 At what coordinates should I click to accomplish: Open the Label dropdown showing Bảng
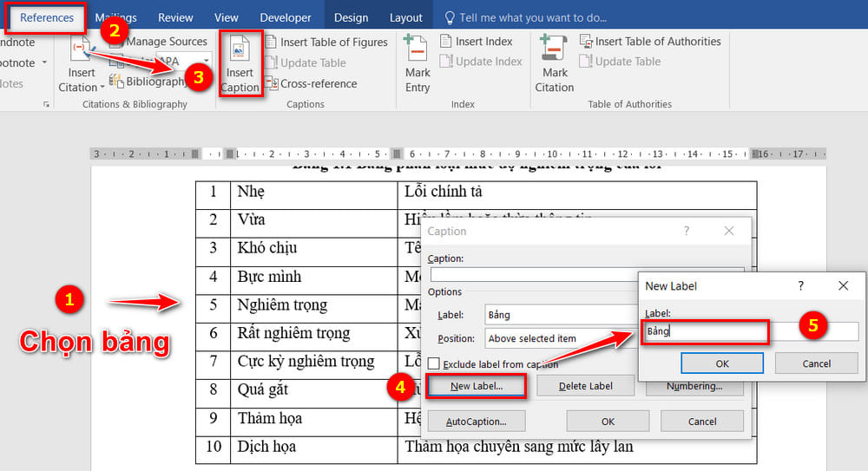(562, 315)
